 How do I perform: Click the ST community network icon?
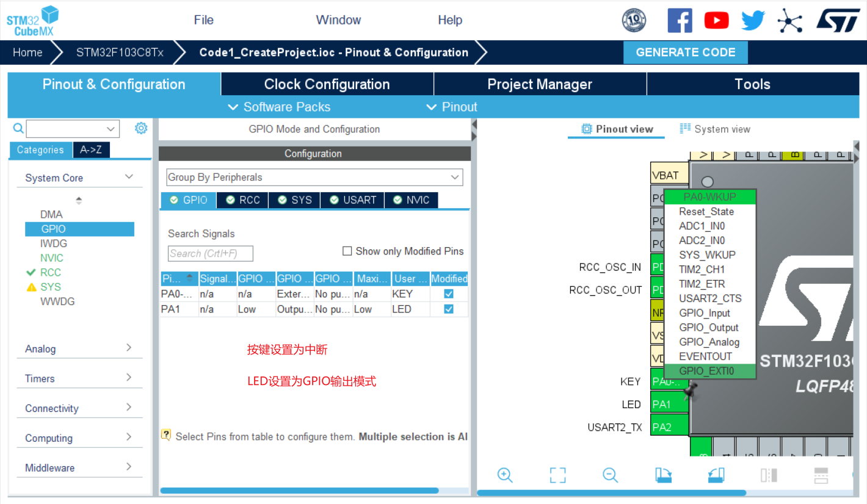789,21
